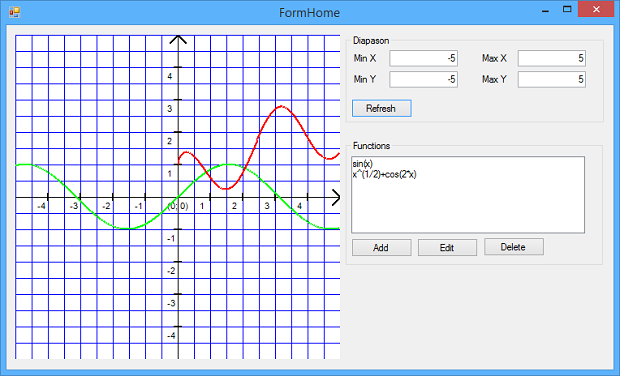
Task: Click the Max Y label
Action: [494, 79]
